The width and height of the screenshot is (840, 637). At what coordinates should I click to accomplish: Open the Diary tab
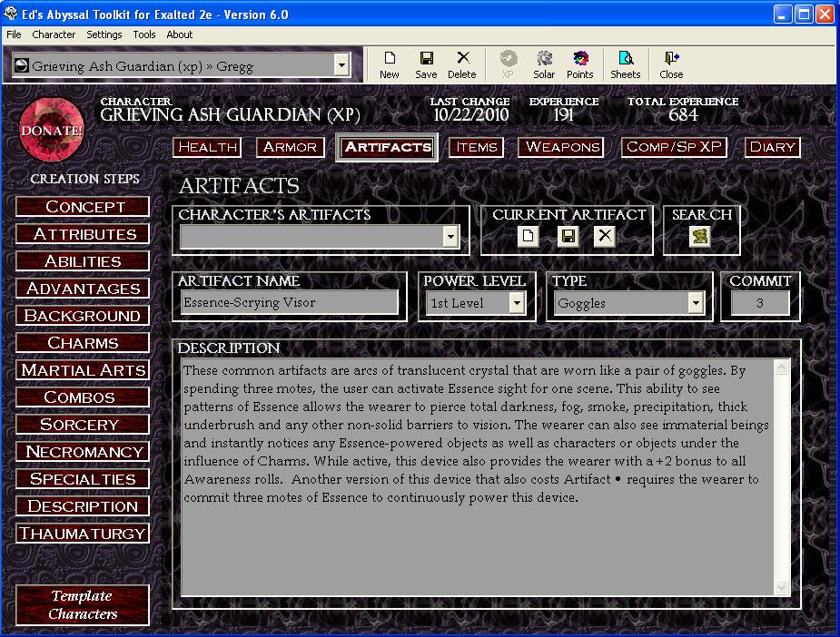click(x=773, y=147)
